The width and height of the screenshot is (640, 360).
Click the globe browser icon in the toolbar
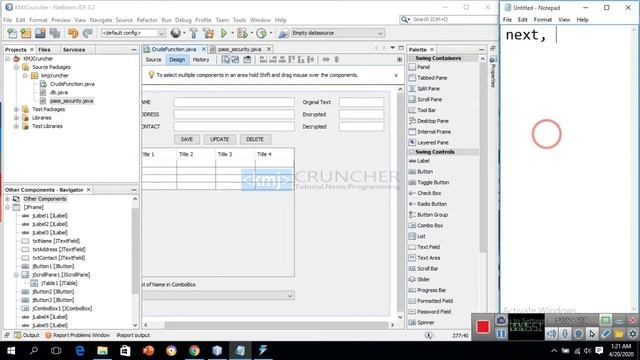pos(176,33)
